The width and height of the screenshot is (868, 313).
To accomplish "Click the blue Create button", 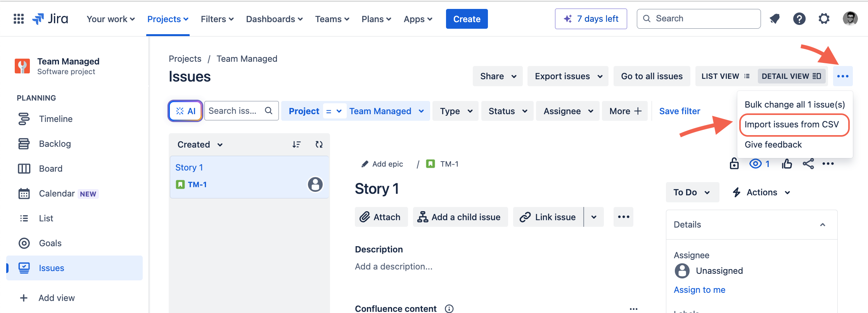I will [x=467, y=19].
